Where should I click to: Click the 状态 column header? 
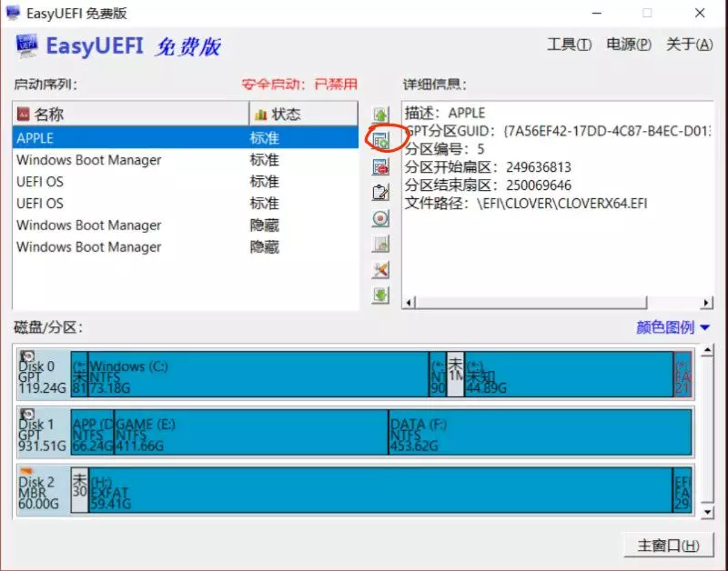pyautogui.click(x=304, y=114)
